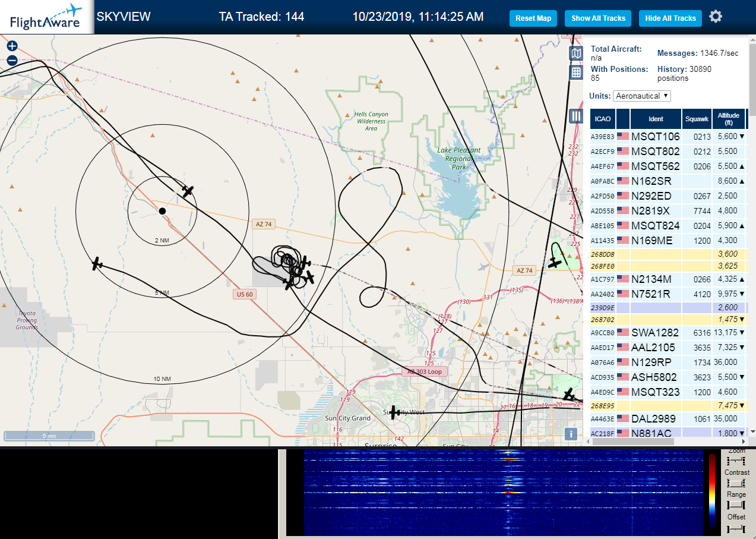The image size is (756, 539).
Task: Adjust the waterfall Zoom slider
Action: click(736, 461)
